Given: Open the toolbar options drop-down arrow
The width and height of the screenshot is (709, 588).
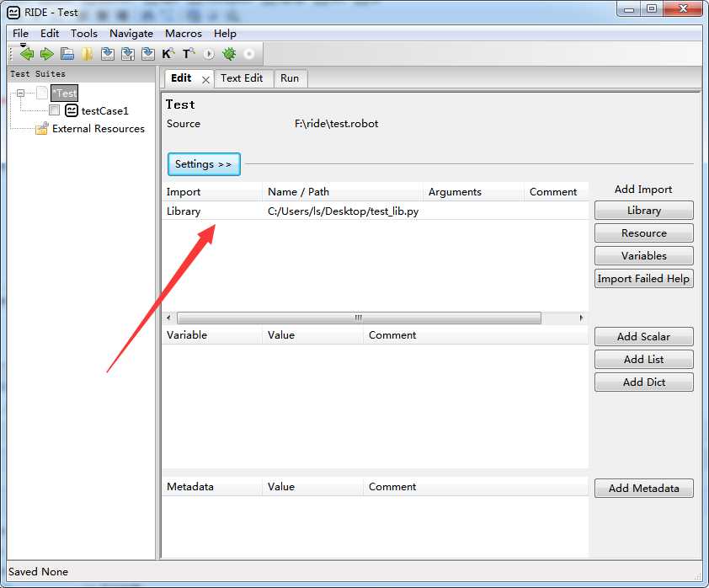Looking at the screenshot, I should [23, 45].
